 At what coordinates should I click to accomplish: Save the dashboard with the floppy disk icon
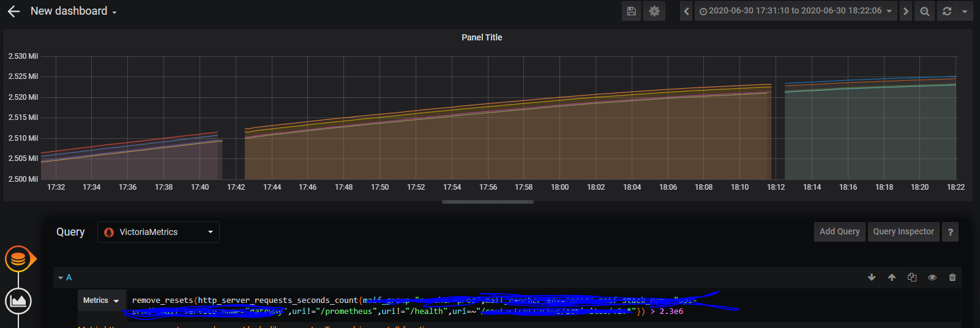(632, 11)
